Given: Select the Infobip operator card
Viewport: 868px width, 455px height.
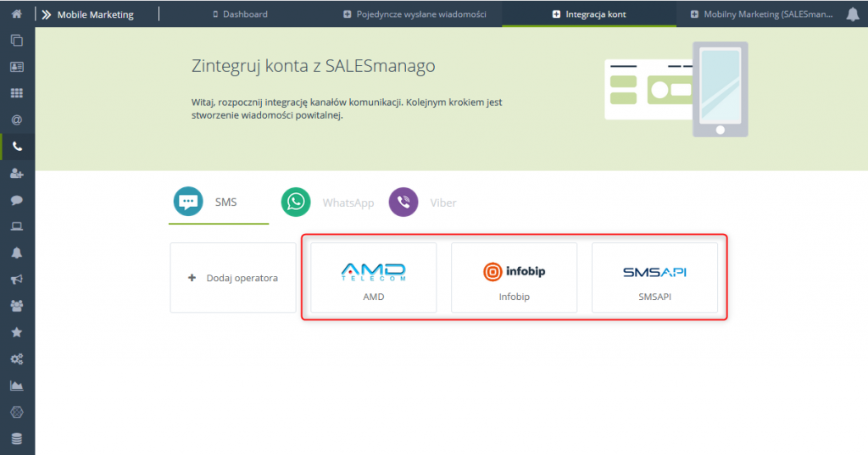Looking at the screenshot, I should pos(515,278).
